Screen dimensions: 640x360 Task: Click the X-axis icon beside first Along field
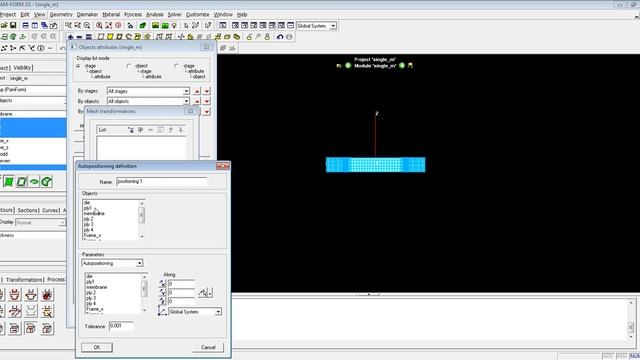click(x=162, y=283)
